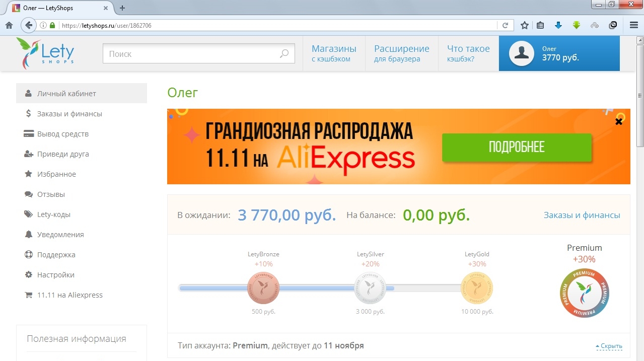Image resolution: width=644 pixels, height=361 pixels.
Task: Go back with the browser back arrow
Action: coord(29,25)
